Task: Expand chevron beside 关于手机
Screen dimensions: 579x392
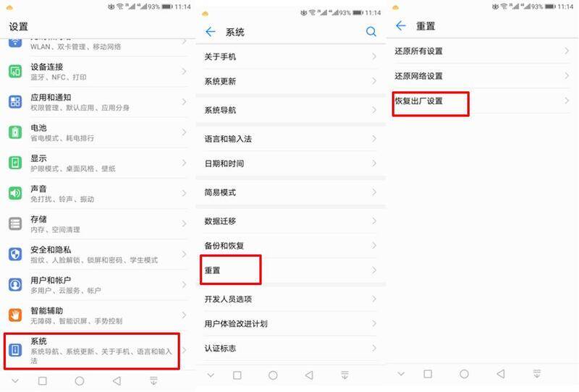Action: 373,56
